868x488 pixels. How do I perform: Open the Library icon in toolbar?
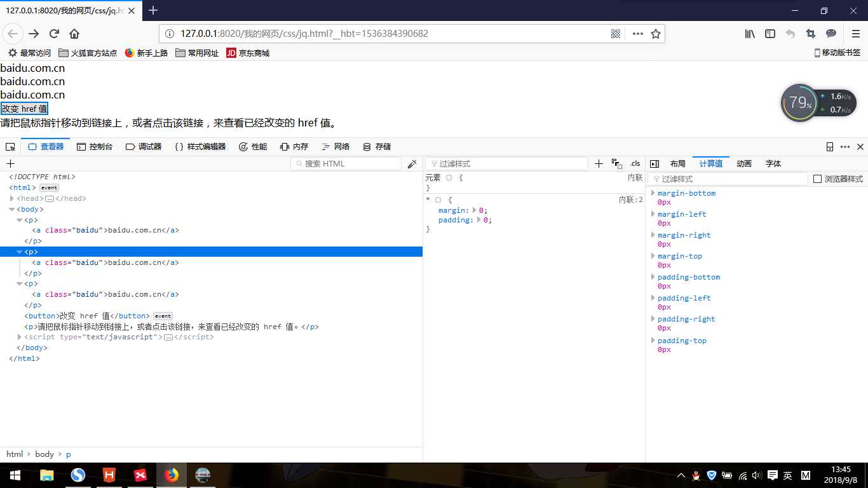pyautogui.click(x=750, y=34)
